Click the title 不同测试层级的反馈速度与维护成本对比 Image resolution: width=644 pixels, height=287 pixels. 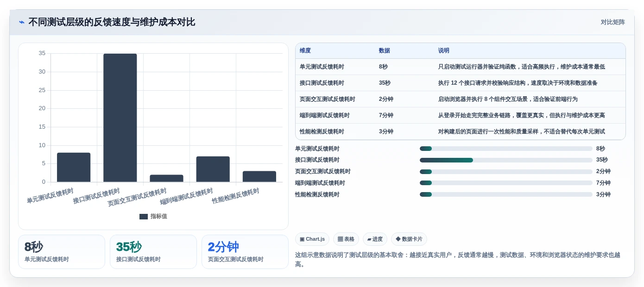point(112,22)
